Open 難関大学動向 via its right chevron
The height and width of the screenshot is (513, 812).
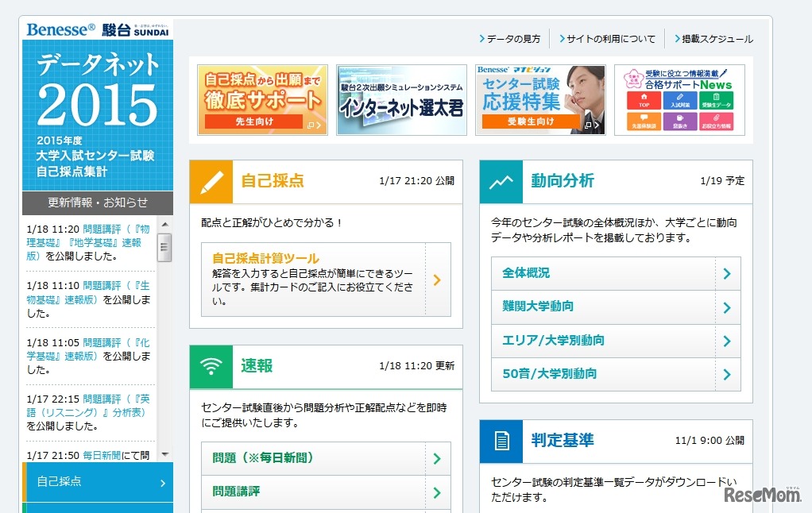(727, 307)
